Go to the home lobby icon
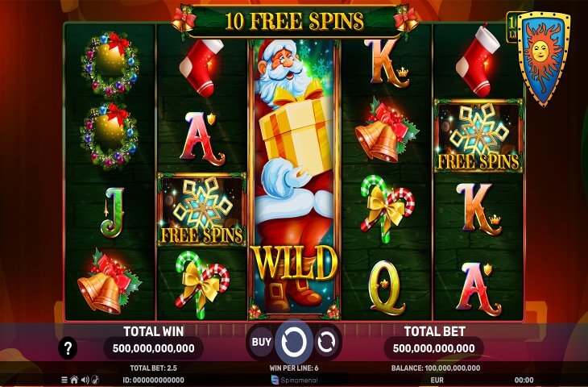This screenshot has height=387, width=588. point(74,380)
